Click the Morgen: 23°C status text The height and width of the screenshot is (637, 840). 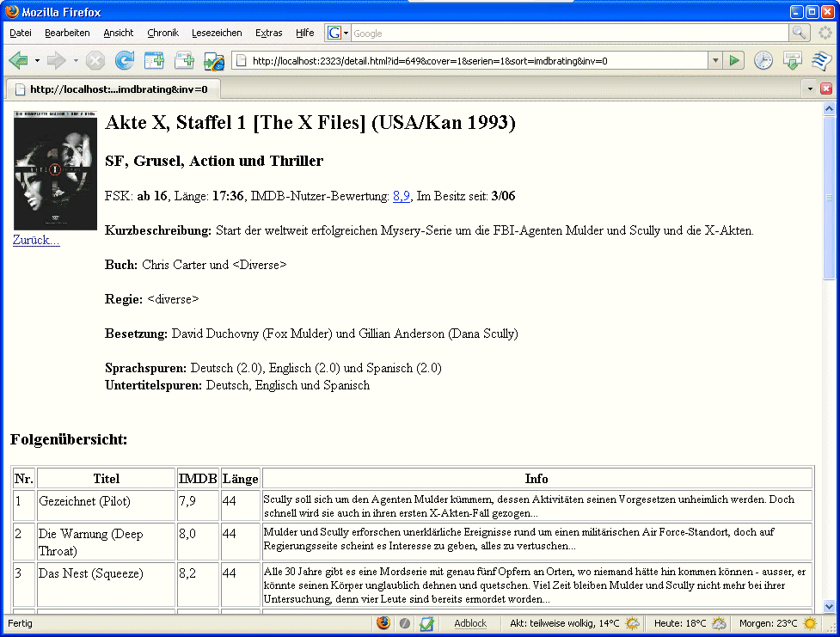[x=769, y=623]
